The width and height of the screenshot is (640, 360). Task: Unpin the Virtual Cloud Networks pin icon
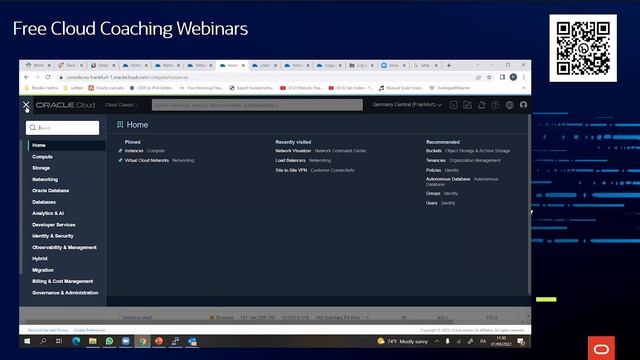(x=120, y=160)
